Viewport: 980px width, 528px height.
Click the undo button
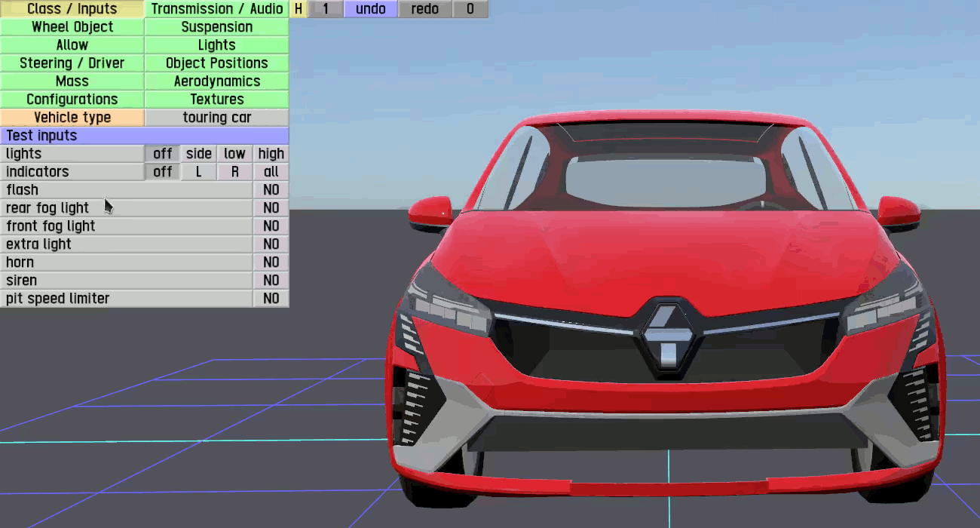click(x=371, y=9)
